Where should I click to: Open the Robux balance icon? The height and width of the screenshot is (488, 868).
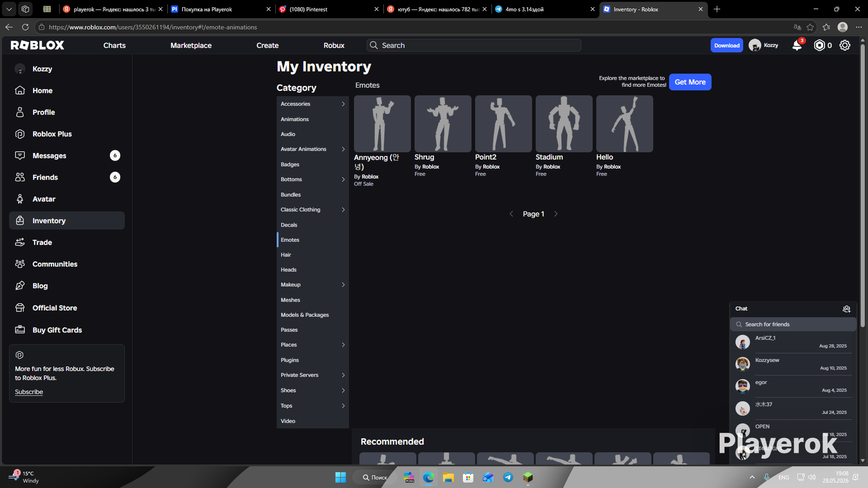819,45
